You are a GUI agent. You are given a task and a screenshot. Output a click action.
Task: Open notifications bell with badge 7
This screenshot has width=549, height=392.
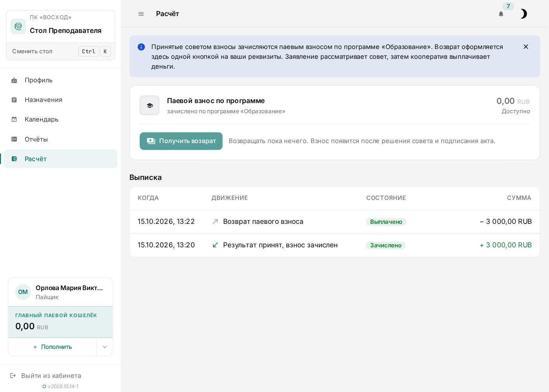tap(501, 14)
